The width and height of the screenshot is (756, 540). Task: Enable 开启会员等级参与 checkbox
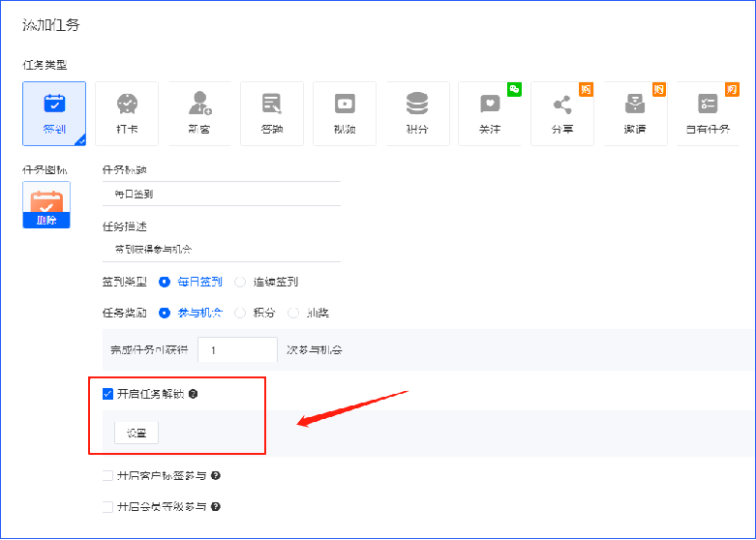[107, 507]
